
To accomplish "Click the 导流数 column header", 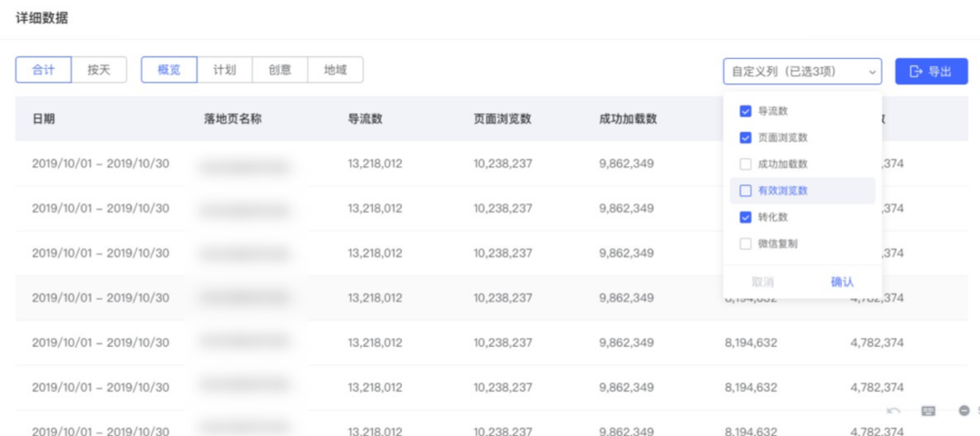I will pyautogui.click(x=365, y=119).
